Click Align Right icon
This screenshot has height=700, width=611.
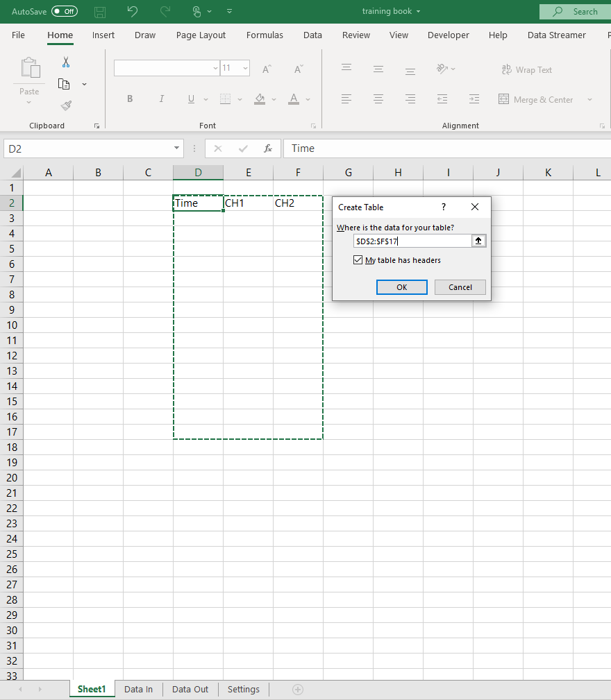coord(410,99)
